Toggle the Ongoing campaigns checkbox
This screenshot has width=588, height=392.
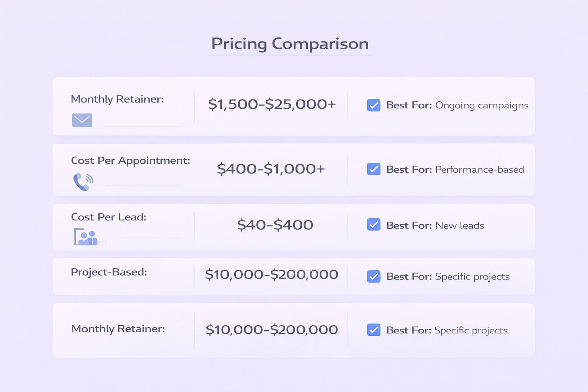[374, 105]
